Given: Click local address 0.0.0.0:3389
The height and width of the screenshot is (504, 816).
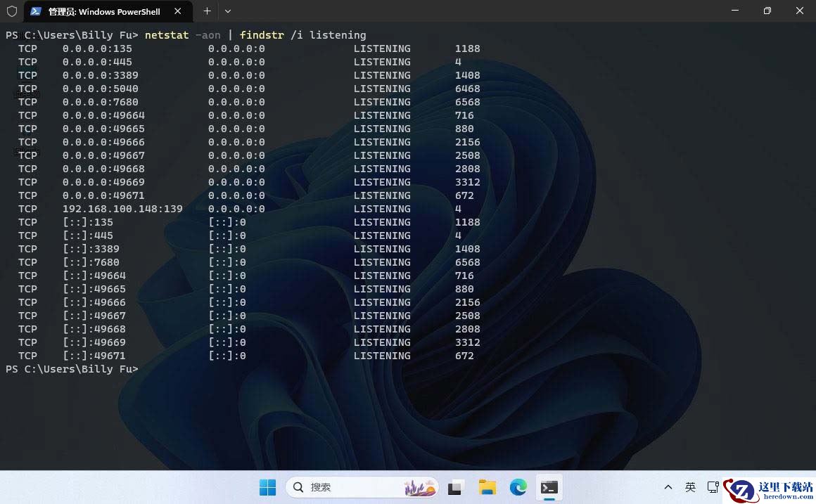Looking at the screenshot, I should (x=101, y=75).
